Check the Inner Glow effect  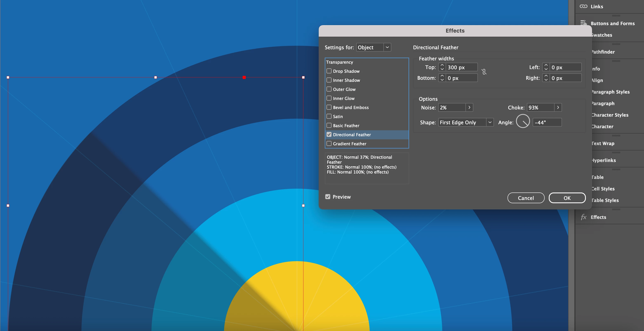click(x=329, y=98)
